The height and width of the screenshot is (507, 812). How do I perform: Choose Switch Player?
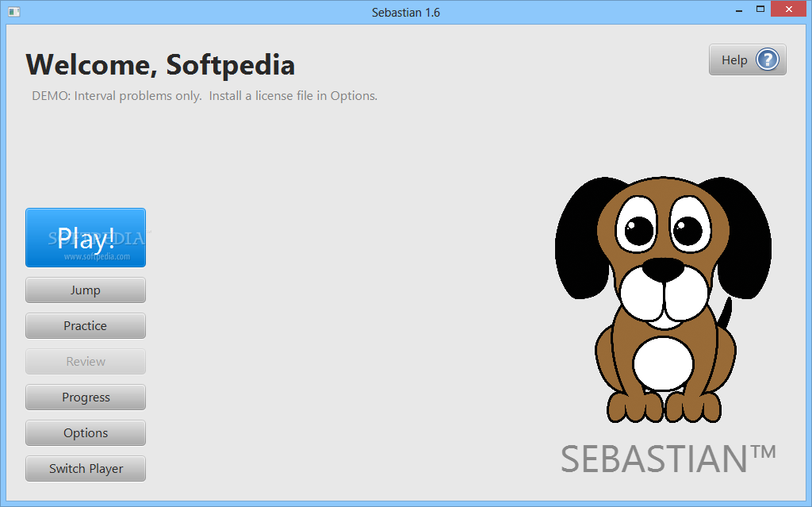tap(86, 469)
